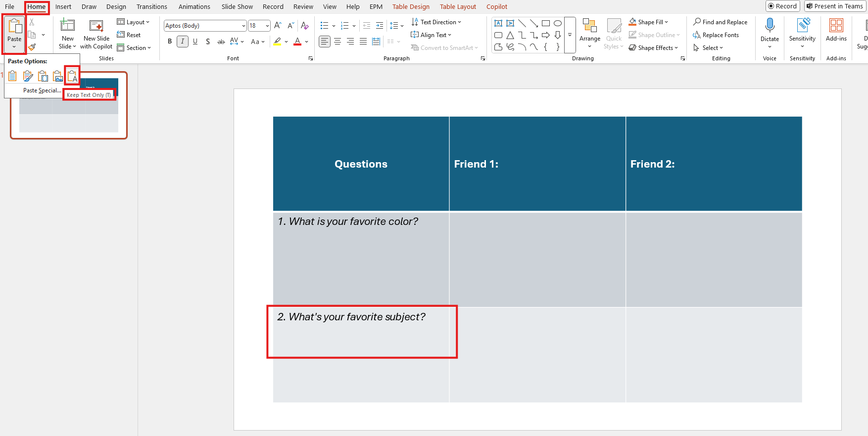Image resolution: width=868 pixels, height=436 pixels.
Task: Expand the Section dropdown
Action: (x=134, y=48)
